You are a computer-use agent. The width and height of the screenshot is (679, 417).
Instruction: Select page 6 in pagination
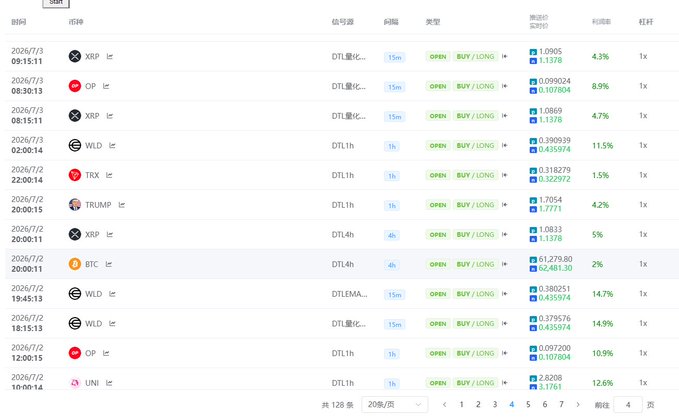pos(545,404)
